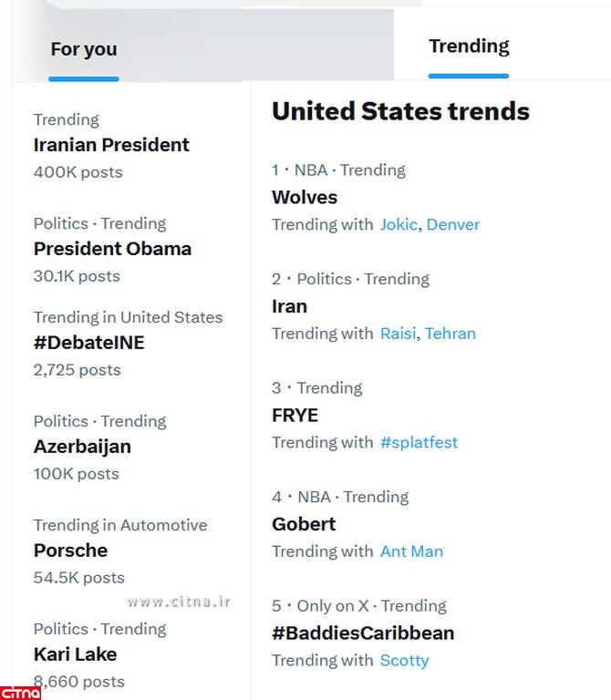
Task: Click the #splatfest hashtag link
Action: click(419, 443)
